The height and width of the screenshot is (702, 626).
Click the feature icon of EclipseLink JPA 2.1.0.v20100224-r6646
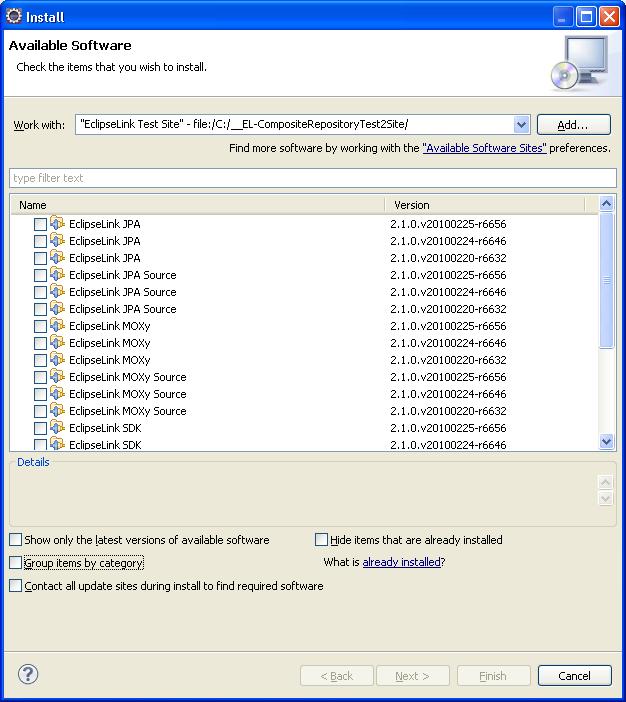tap(57, 240)
